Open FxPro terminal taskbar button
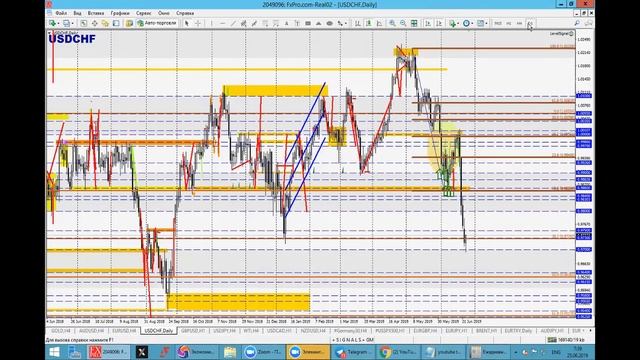The width and height of the screenshot is (640, 360). coord(108,352)
